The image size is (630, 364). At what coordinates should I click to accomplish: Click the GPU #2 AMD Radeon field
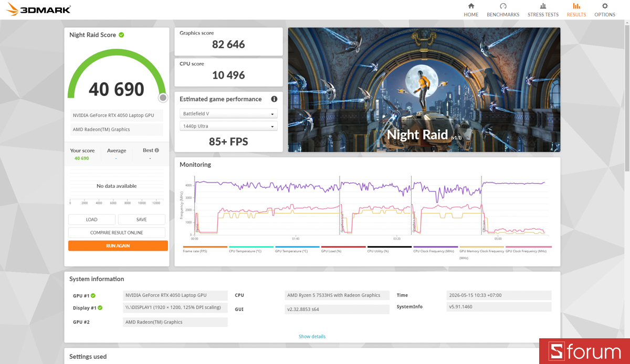(175, 322)
